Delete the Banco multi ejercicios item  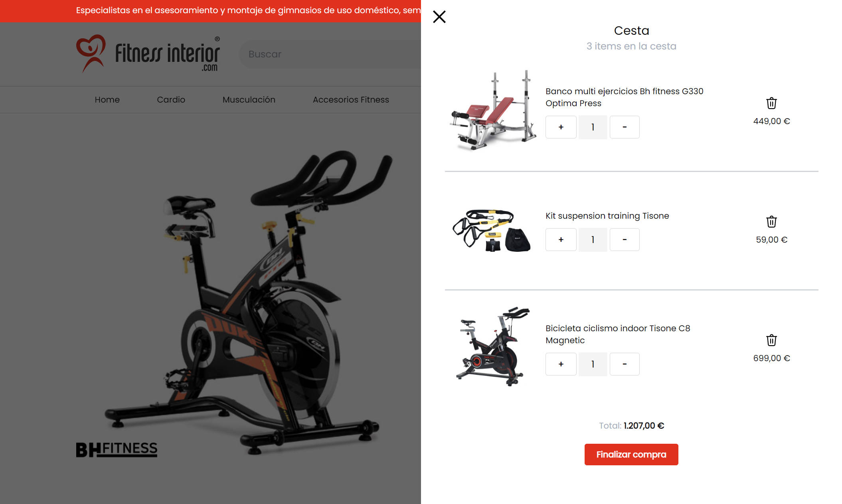pyautogui.click(x=771, y=103)
